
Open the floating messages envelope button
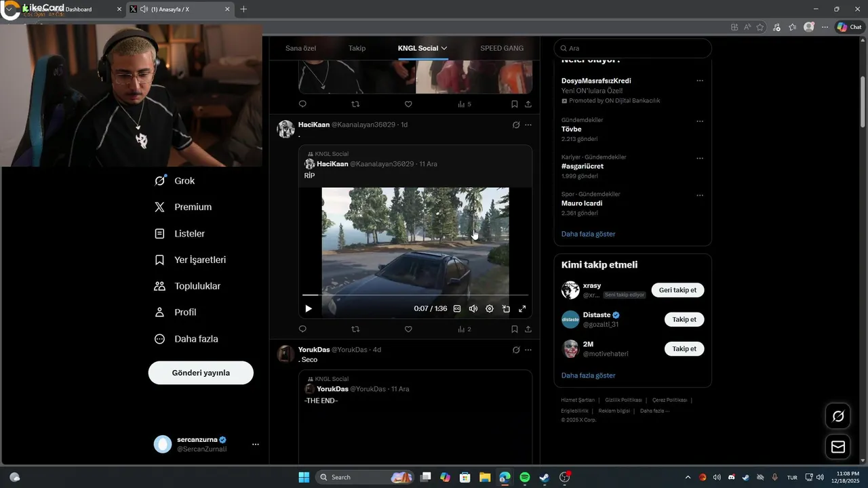[838, 447]
